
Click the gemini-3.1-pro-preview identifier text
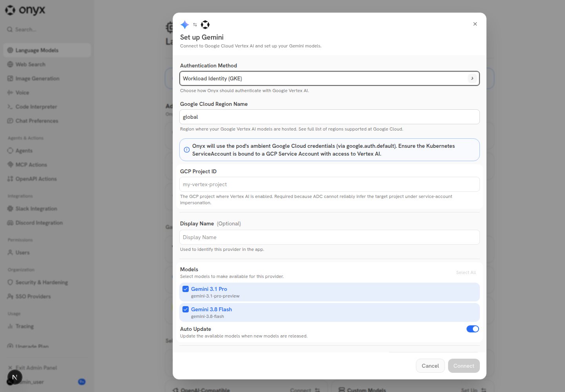215,296
